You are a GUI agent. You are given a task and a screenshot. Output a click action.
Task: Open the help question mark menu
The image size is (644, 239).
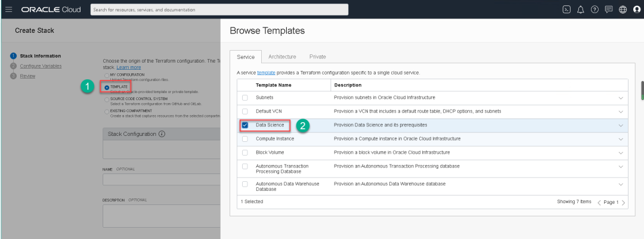(595, 10)
